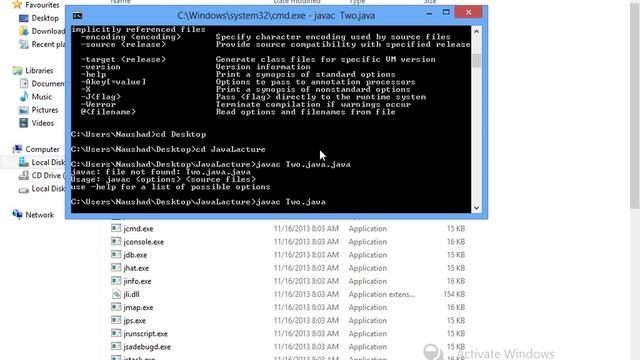Open the Music library
This screenshot has height=360, width=640.
pos(42,96)
